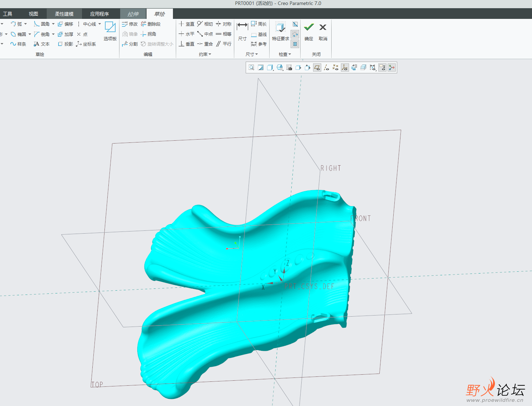
Task: Click the RIGHT datum plane label
Action: 331,168
